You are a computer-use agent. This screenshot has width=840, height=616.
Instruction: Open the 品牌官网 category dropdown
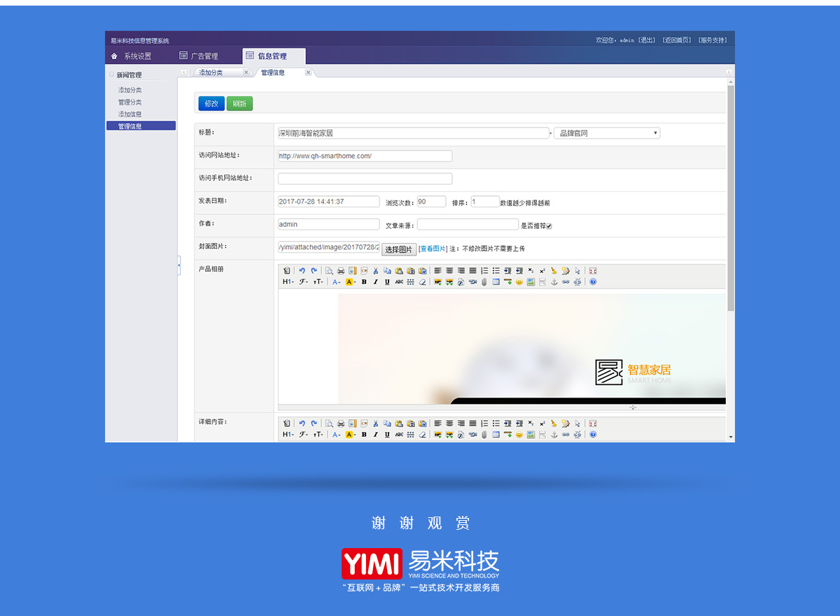(607, 133)
